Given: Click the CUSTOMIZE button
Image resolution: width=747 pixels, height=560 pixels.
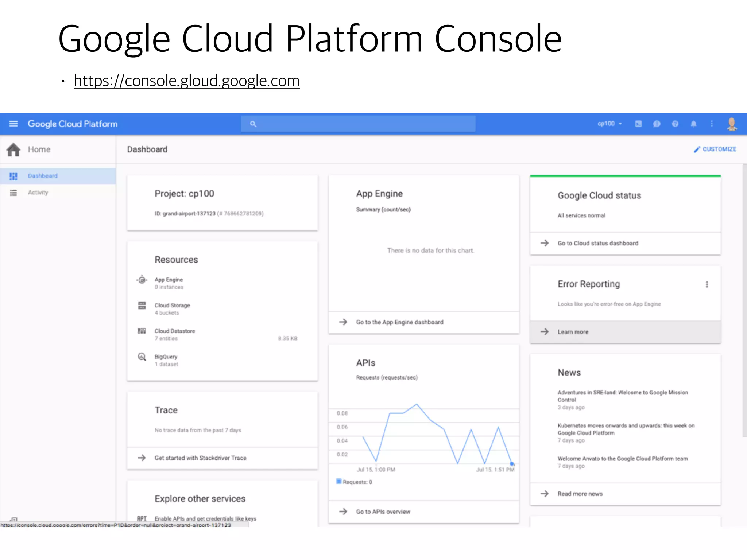Looking at the screenshot, I should [x=715, y=149].
